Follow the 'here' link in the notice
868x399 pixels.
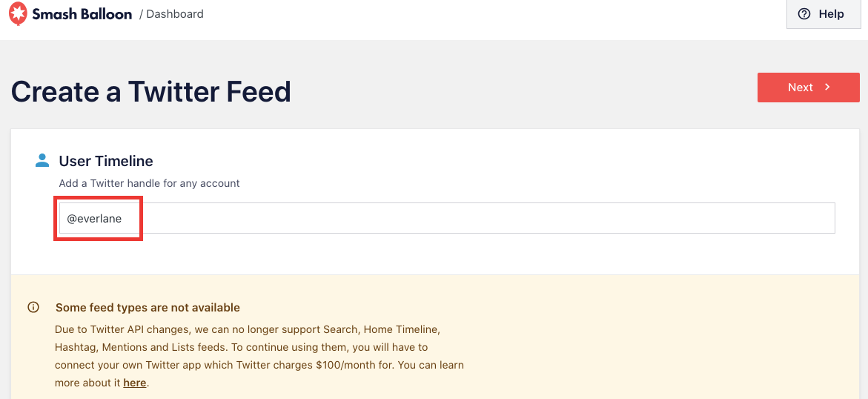coord(134,383)
